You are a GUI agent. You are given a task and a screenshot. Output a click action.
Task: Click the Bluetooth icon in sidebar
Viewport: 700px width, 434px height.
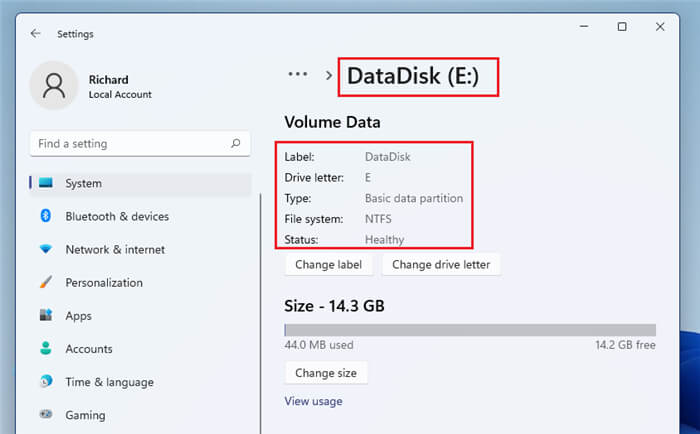(x=46, y=216)
